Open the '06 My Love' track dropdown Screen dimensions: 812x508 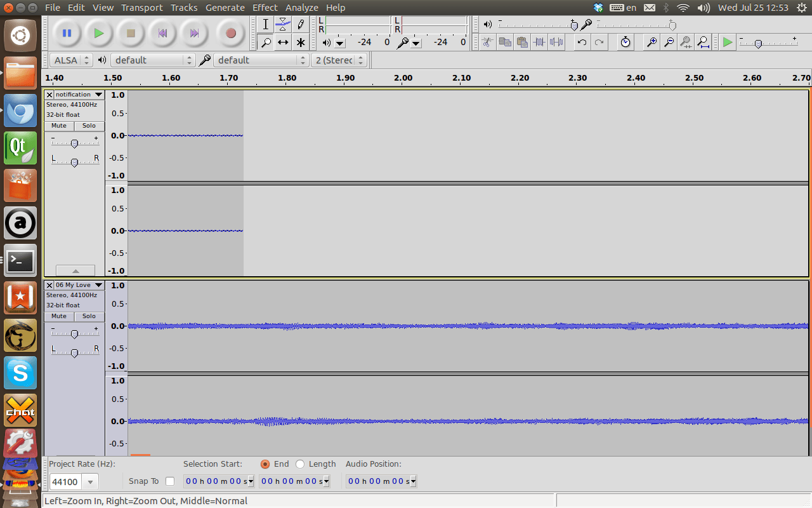pyautogui.click(x=79, y=285)
